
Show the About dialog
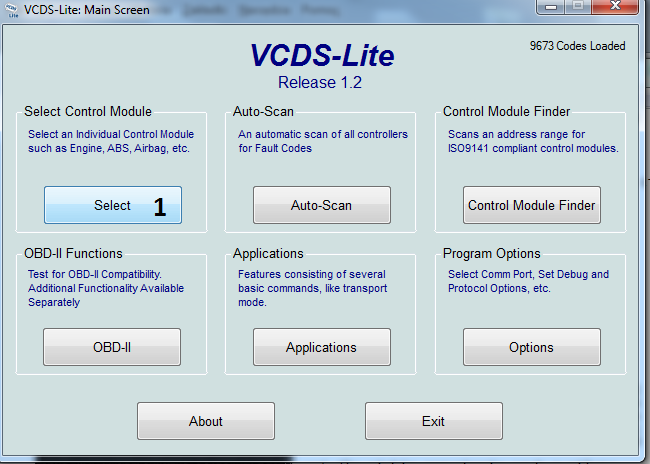point(206,421)
